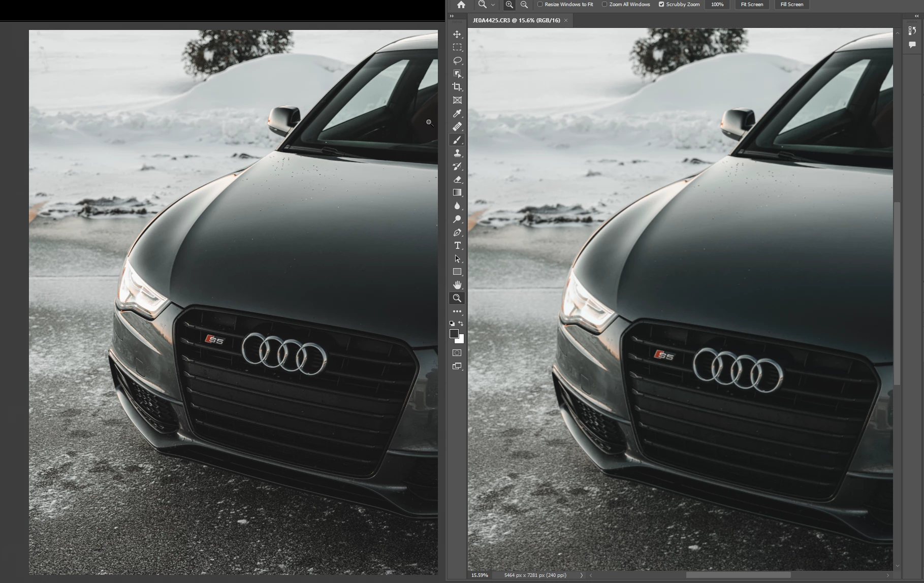
Task: Select the Crop tool
Action: pyautogui.click(x=457, y=87)
